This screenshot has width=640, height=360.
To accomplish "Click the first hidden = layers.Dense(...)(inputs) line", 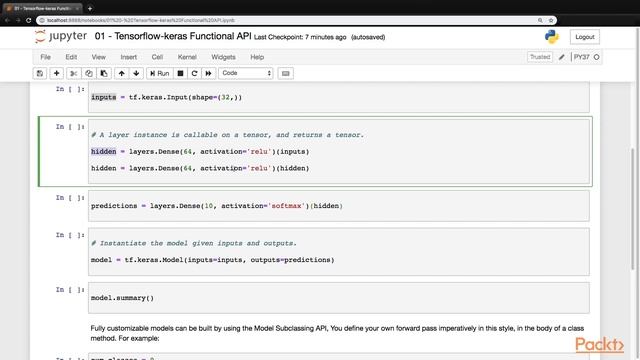I will (200, 151).
